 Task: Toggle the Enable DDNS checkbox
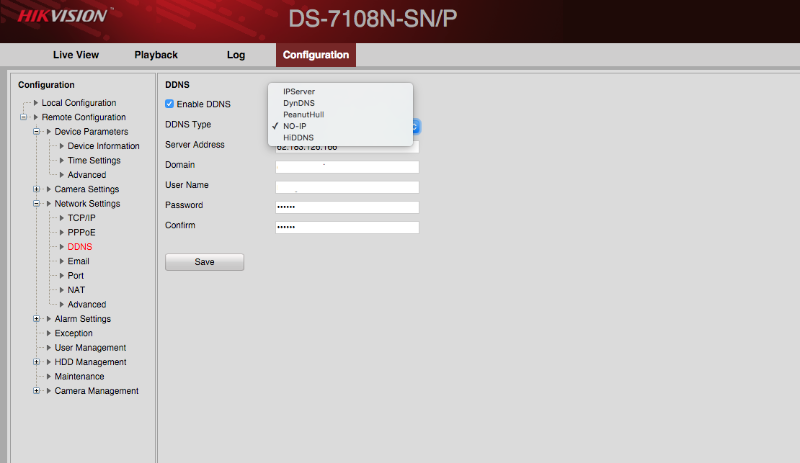(x=169, y=104)
